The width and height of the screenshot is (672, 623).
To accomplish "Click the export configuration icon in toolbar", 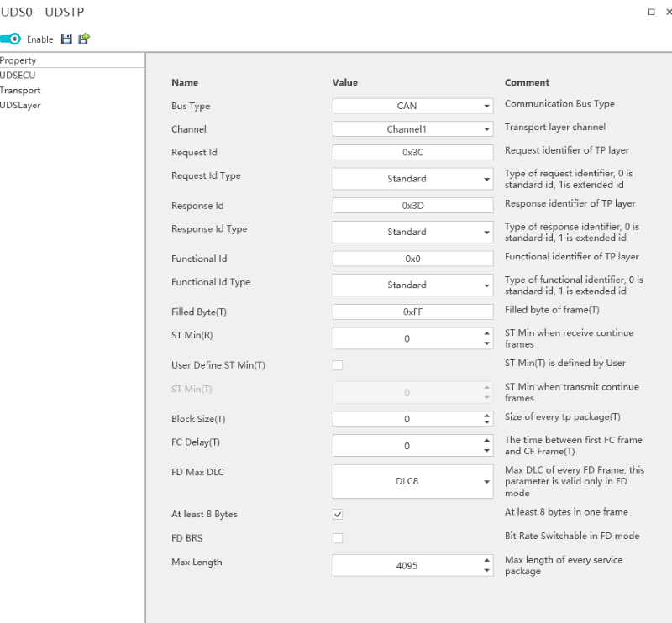I will 84,39.
